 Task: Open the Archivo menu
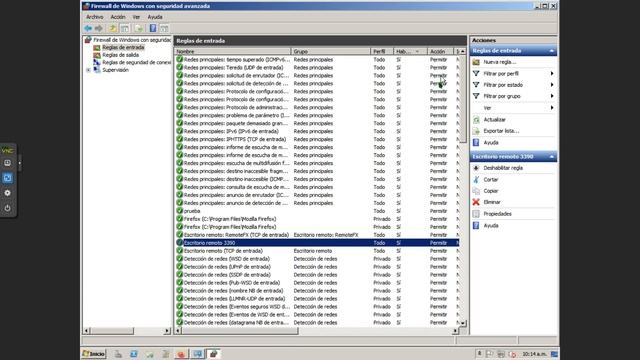(x=95, y=17)
